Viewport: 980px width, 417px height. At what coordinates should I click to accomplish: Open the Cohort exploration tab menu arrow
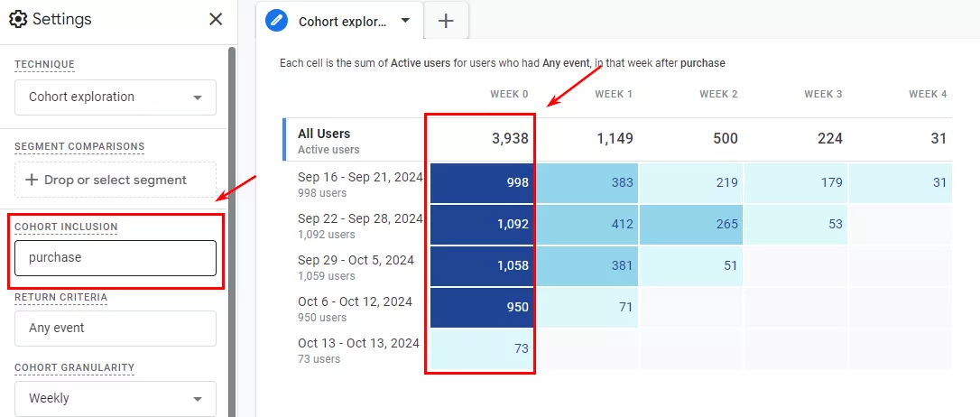(405, 21)
